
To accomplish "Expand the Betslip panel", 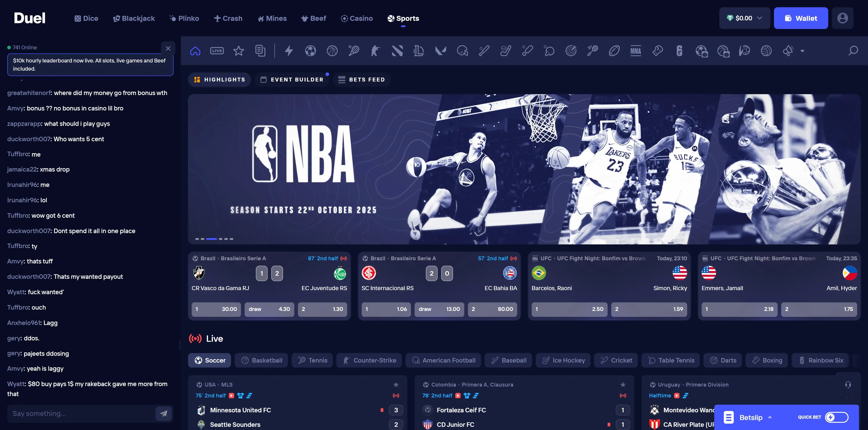I will 750,418.
